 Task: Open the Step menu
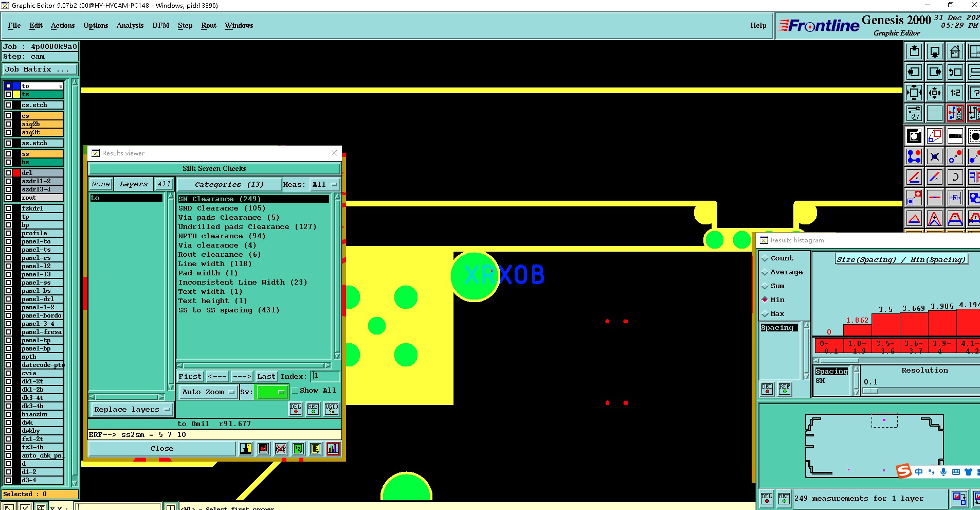point(185,25)
